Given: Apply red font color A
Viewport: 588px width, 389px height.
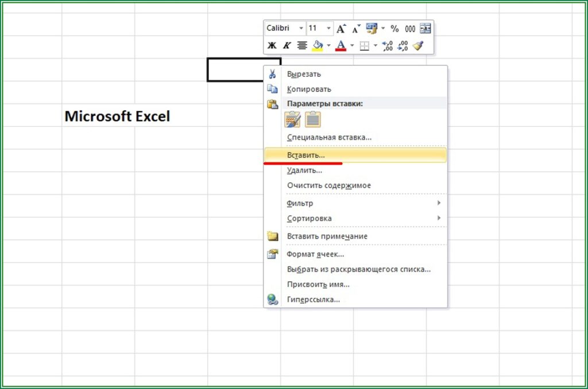Looking at the screenshot, I should (x=341, y=46).
